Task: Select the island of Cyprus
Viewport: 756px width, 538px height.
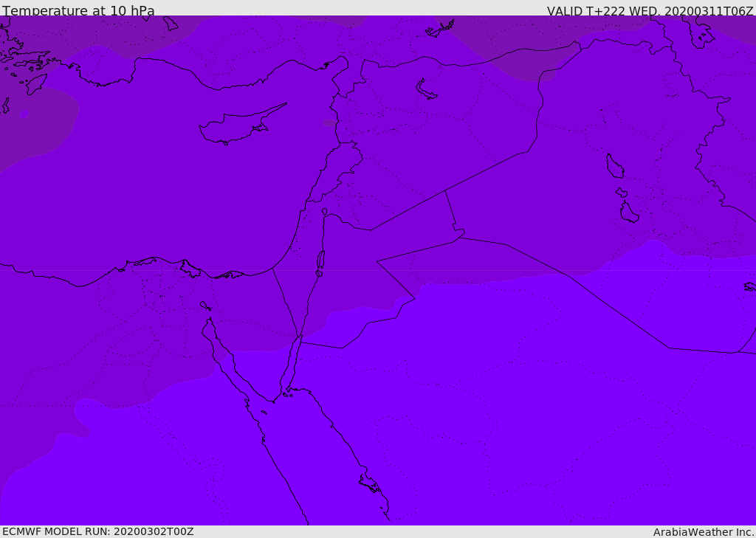Action: pyautogui.click(x=236, y=127)
